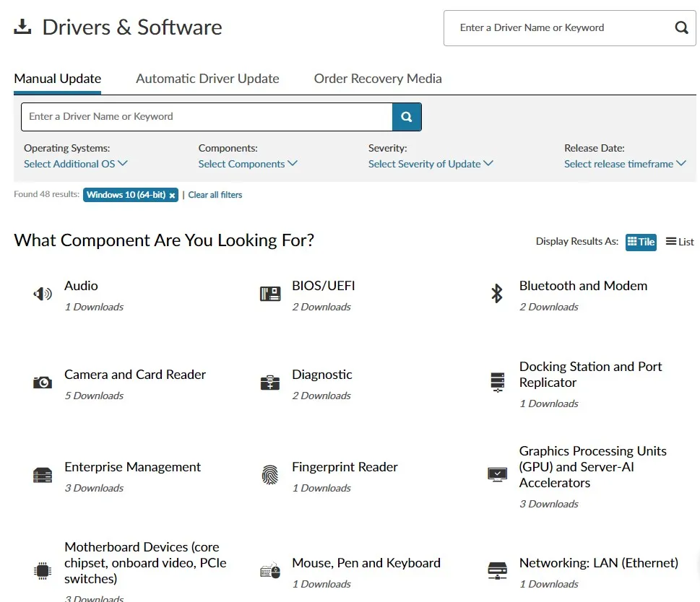The width and height of the screenshot is (700, 602).
Task: Open the Audio category
Action: click(x=81, y=286)
